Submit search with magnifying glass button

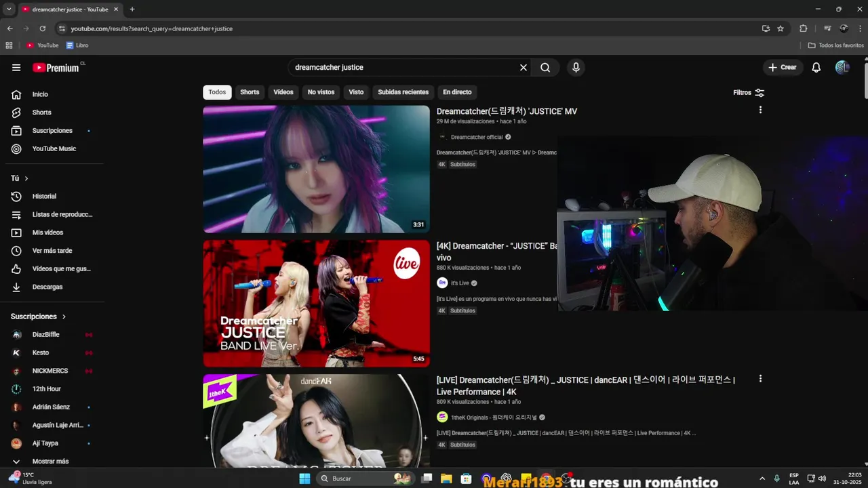(545, 67)
